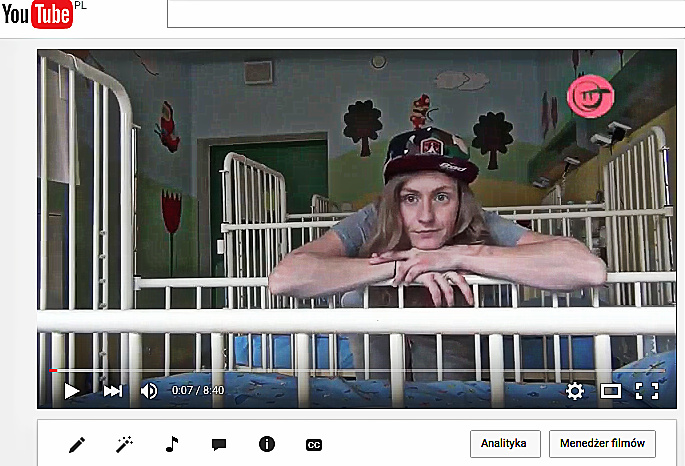Screen dimensions: 685x466
Task: Toggle theater mode in the player
Action: 610,391
